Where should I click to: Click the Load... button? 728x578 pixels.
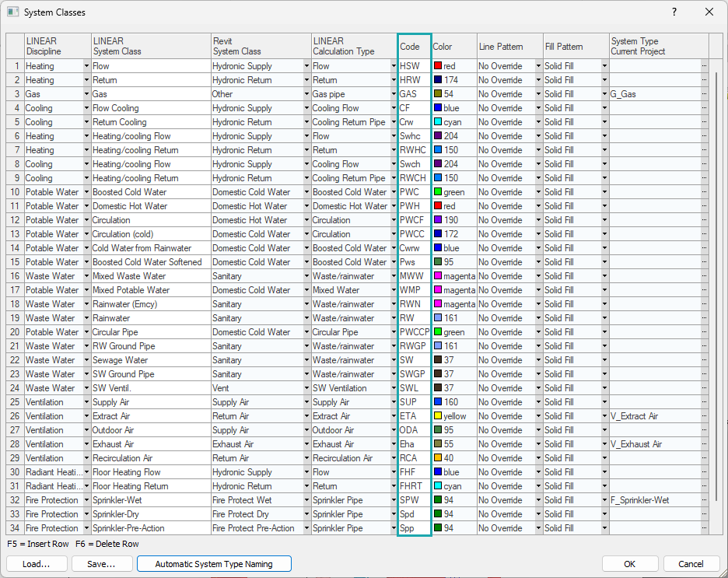[37, 564]
